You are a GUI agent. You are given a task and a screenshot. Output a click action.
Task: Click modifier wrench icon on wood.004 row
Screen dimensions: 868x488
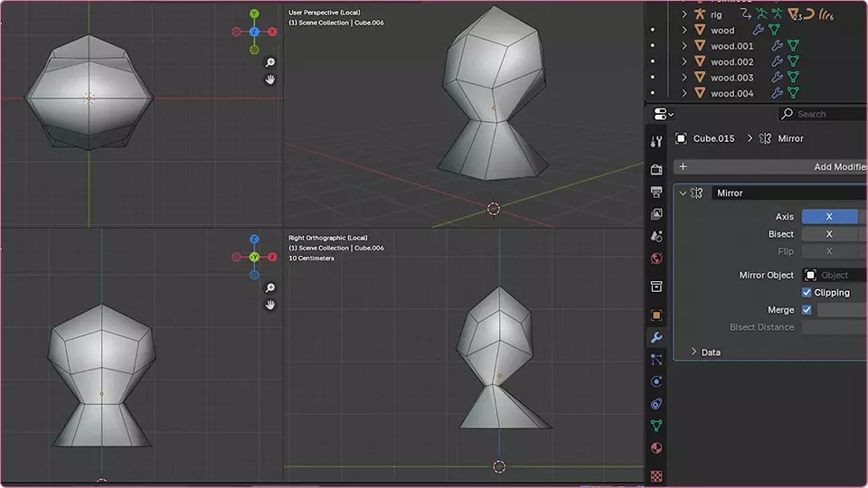tap(778, 93)
